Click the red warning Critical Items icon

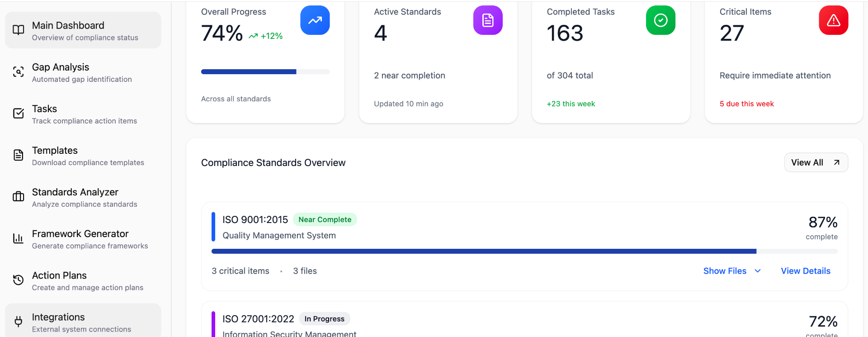click(x=834, y=20)
